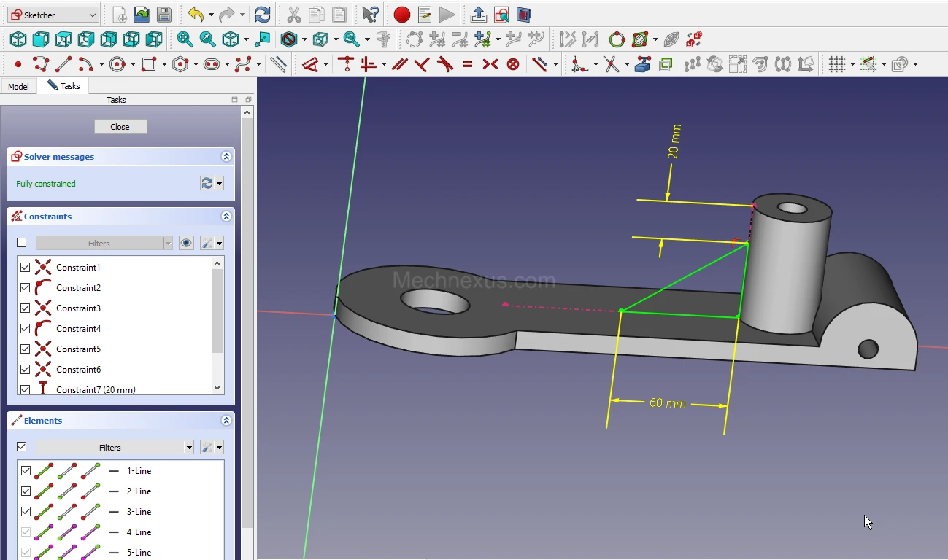Switch to the Model tab
Viewport: 948px width, 560px height.
[x=18, y=86]
